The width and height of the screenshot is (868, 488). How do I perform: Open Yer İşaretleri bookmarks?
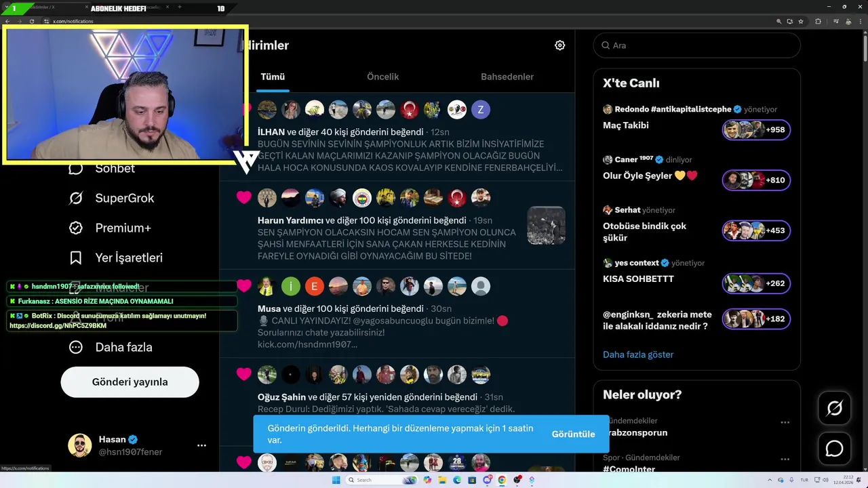click(x=115, y=258)
